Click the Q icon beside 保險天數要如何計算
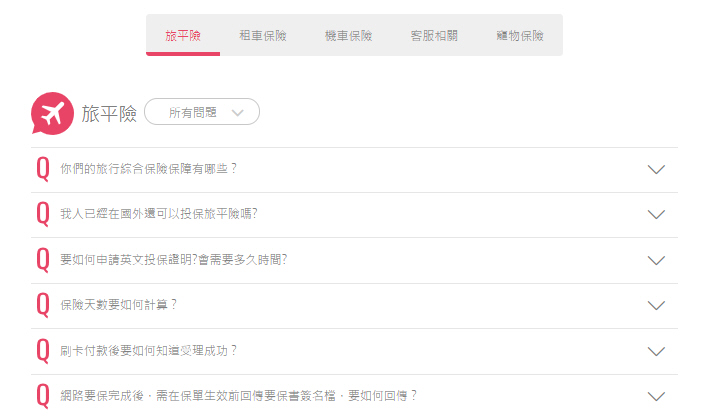 pyautogui.click(x=43, y=305)
